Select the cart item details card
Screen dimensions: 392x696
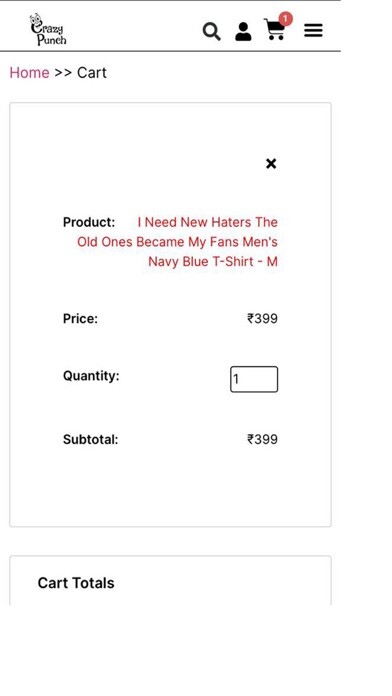170,315
